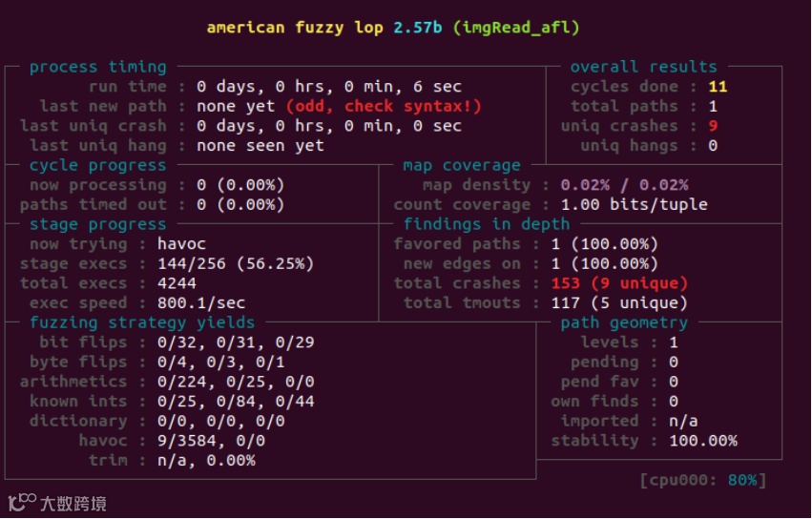Select the 'stage progress' section header

coord(98,224)
